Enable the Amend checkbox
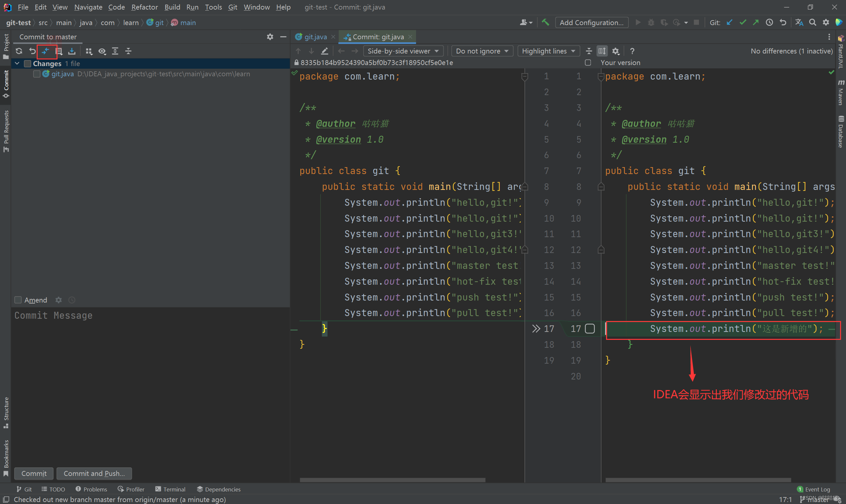Image resolution: width=846 pixels, height=504 pixels. [x=18, y=300]
